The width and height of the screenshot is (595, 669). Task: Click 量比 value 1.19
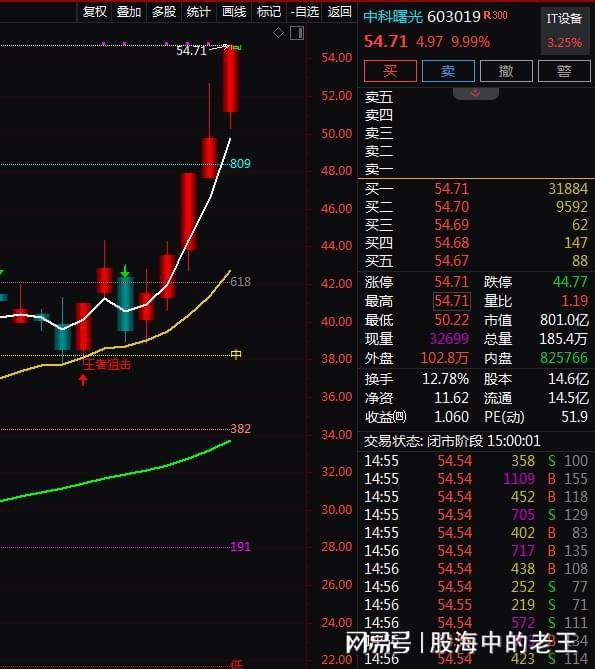(x=575, y=301)
